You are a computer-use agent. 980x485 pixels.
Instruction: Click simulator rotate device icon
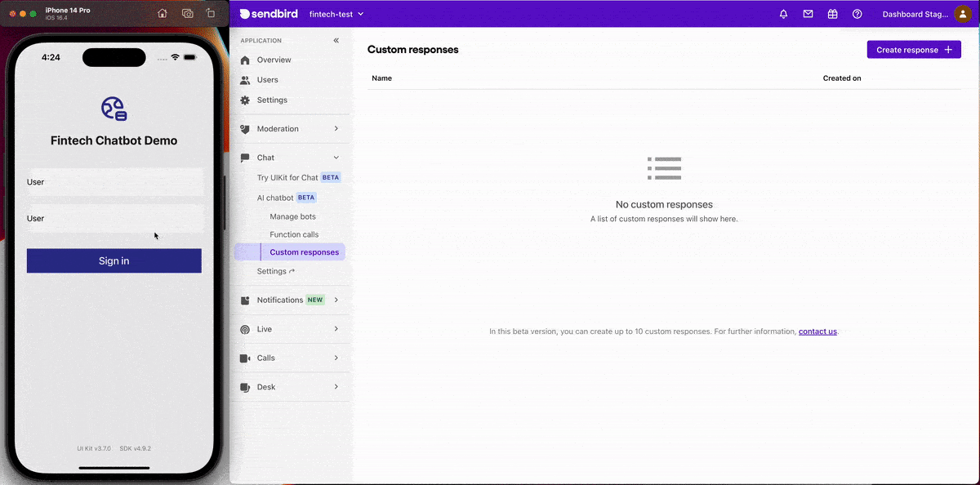(x=211, y=13)
